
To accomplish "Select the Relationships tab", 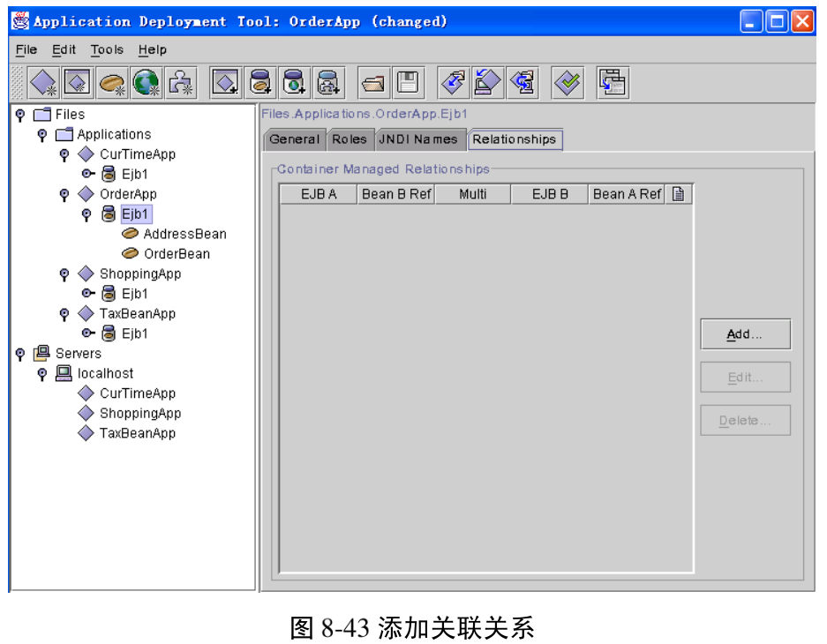I will (x=515, y=139).
